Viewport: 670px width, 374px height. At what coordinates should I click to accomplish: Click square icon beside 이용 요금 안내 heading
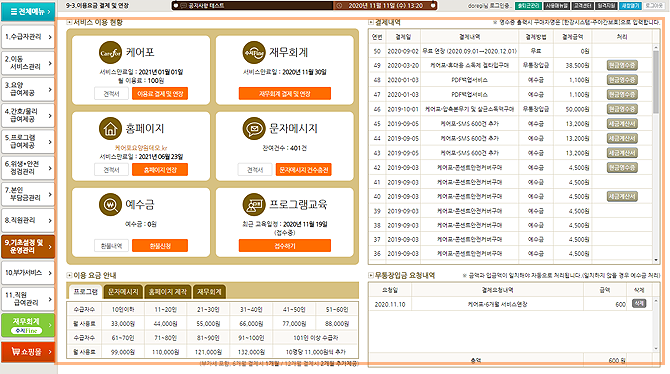69,275
